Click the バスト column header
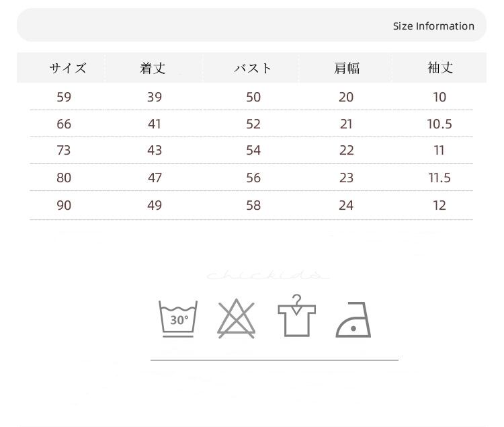The height and width of the screenshot is (427, 504). [x=253, y=68]
